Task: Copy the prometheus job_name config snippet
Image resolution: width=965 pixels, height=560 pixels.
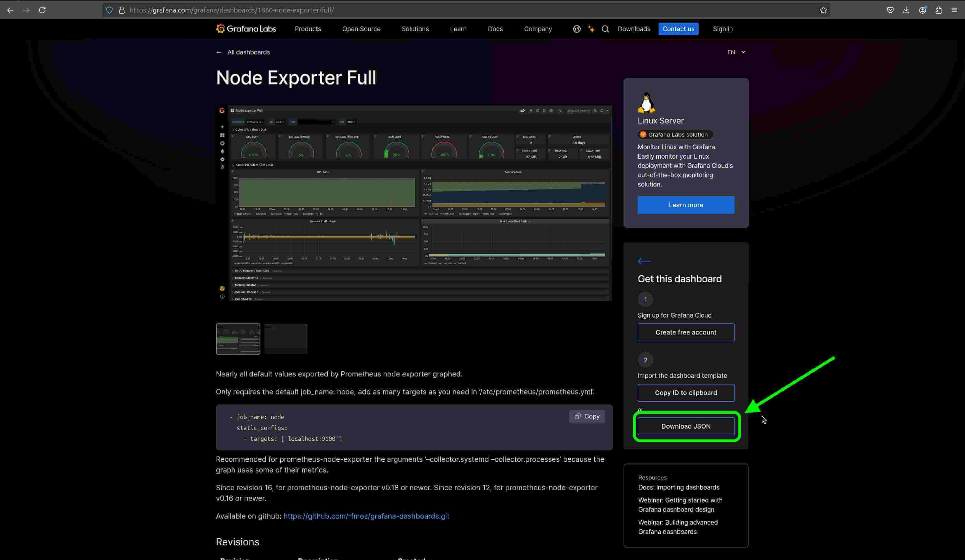Action: click(x=587, y=416)
